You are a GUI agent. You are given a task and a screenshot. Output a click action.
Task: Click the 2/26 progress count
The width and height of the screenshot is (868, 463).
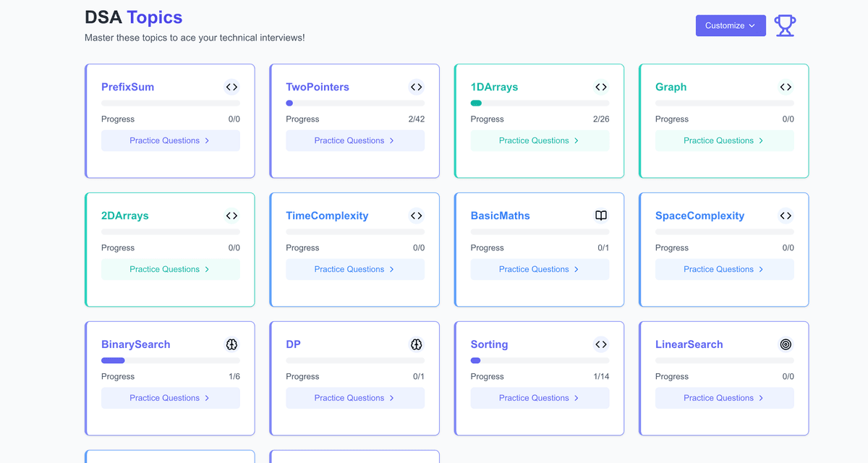(601, 119)
